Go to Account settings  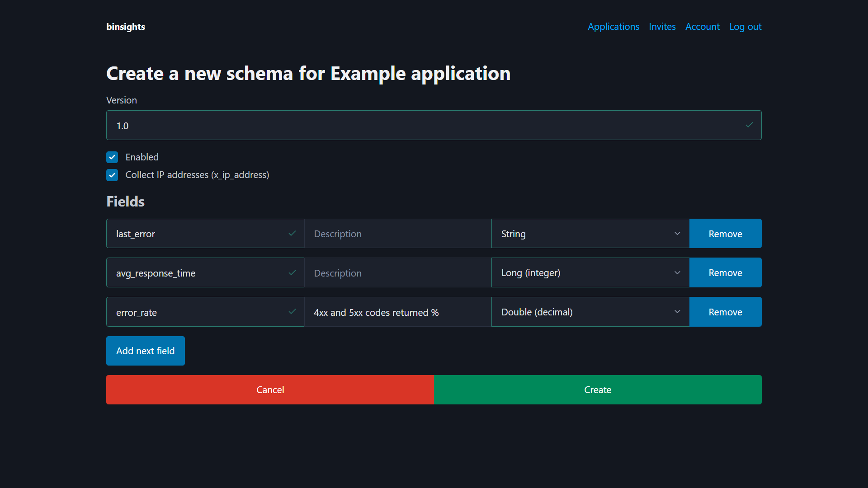coord(703,27)
